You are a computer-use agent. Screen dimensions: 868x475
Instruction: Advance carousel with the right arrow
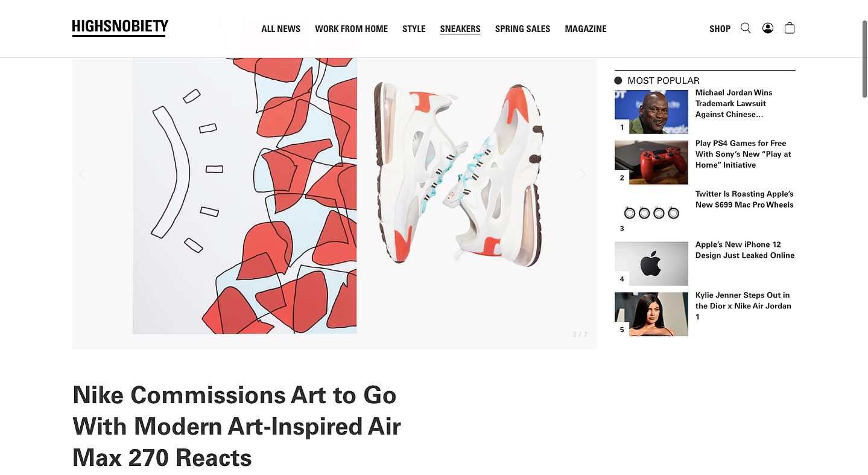click(583, 174)
